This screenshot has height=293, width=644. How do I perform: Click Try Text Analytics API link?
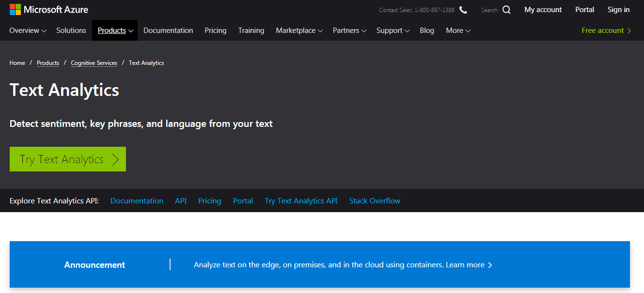(x=301, y=201)
